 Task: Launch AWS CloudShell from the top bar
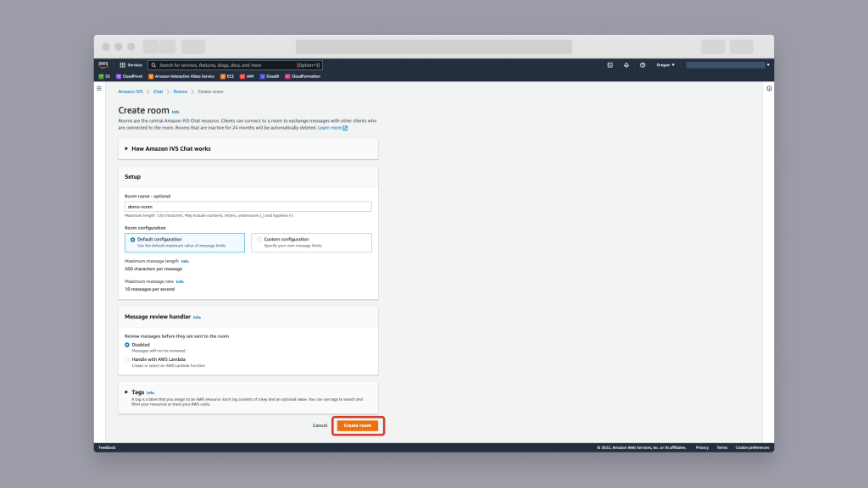coord(609,64)
